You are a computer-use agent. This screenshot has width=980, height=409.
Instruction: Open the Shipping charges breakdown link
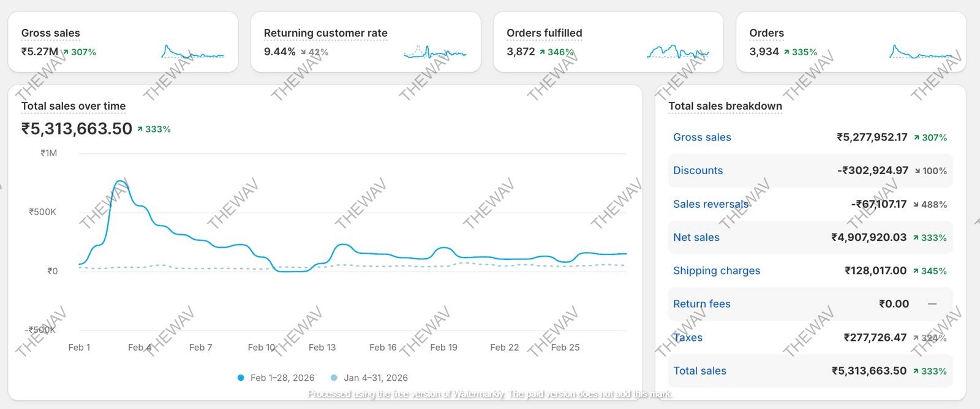tap(717, 270)
